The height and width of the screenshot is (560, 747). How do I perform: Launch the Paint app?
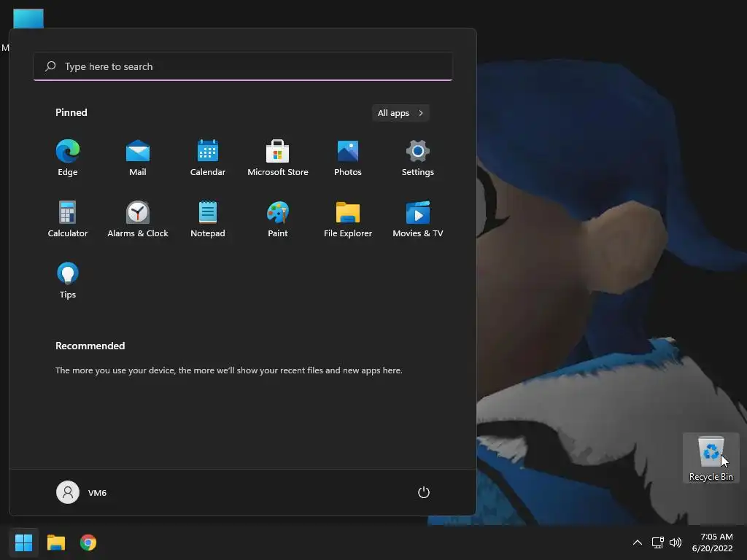[278, 219]
